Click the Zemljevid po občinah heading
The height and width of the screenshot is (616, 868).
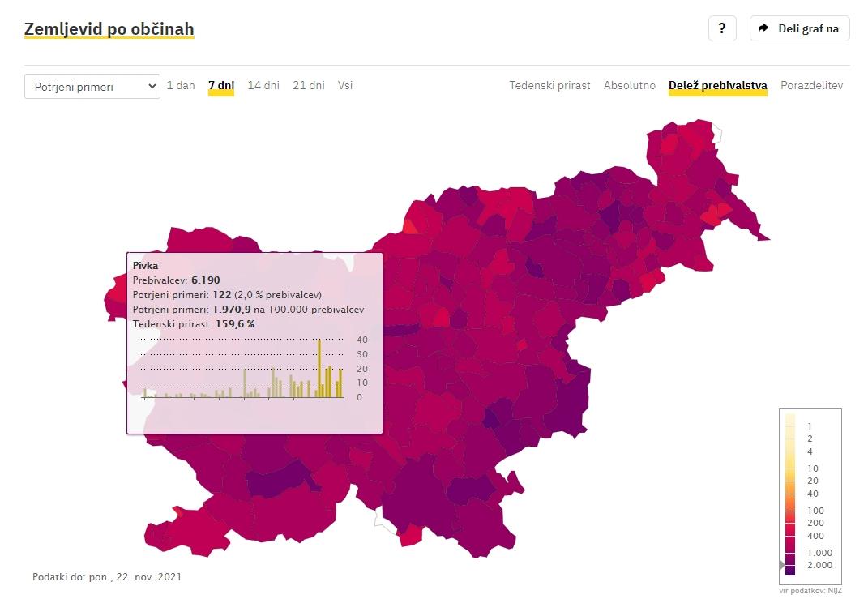click(x=109, y=29)
